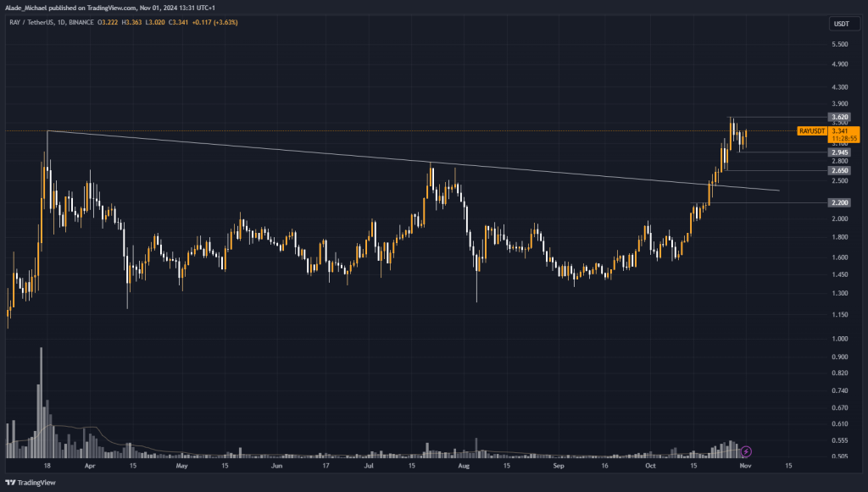Click the RAY / TetherUS symbol title
The height and width of the screenshot is (492, 868).
[x=36, y=22]
